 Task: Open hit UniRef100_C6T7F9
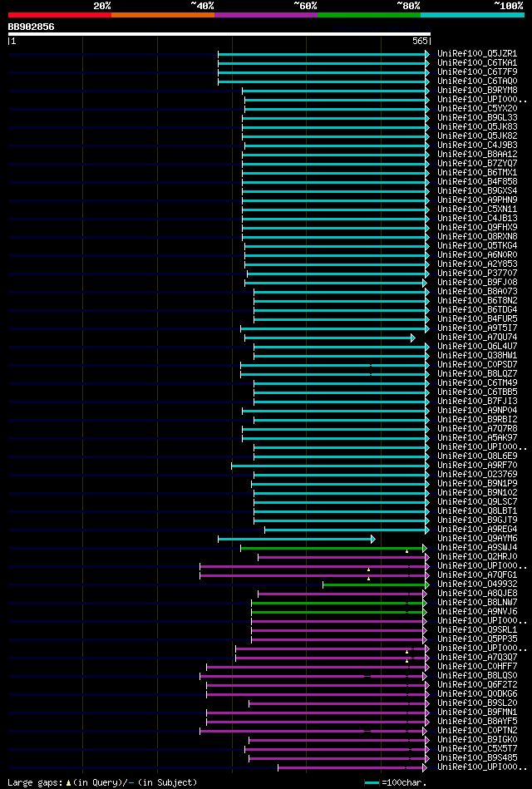[478, 72]
